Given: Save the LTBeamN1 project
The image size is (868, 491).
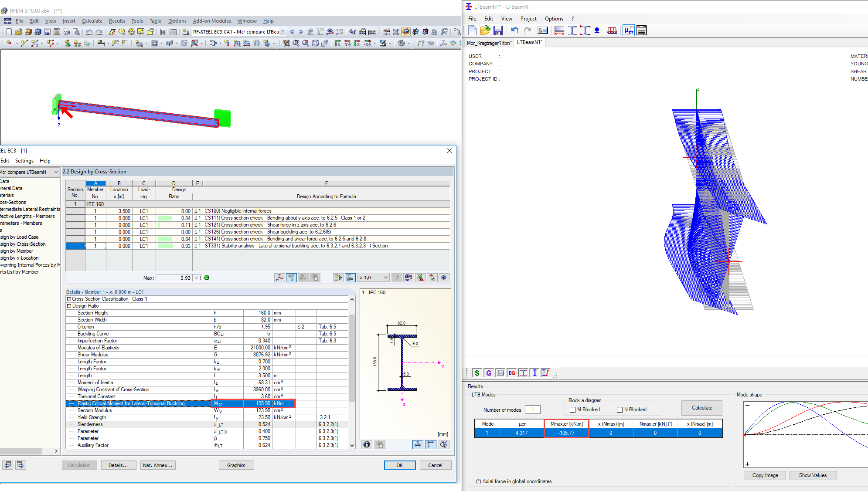Looking at the screenshot, I should pyautogui.click(x=498, y=30).
